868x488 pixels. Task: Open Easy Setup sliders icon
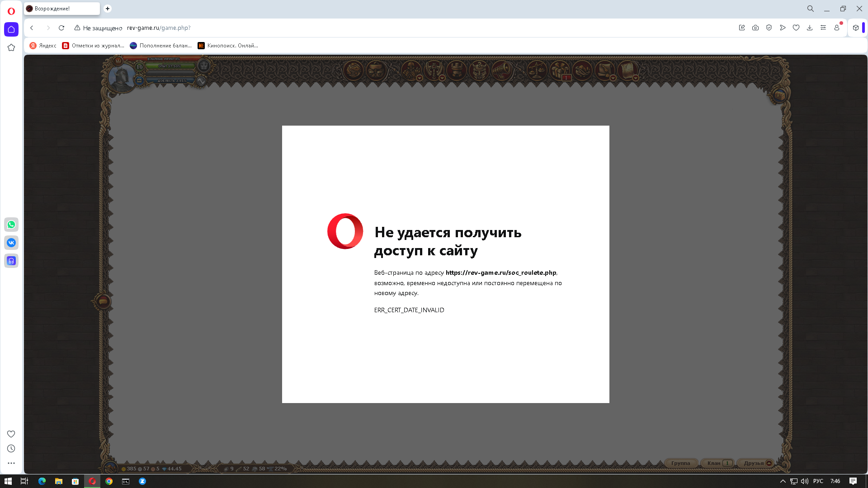tap(823, 28)
